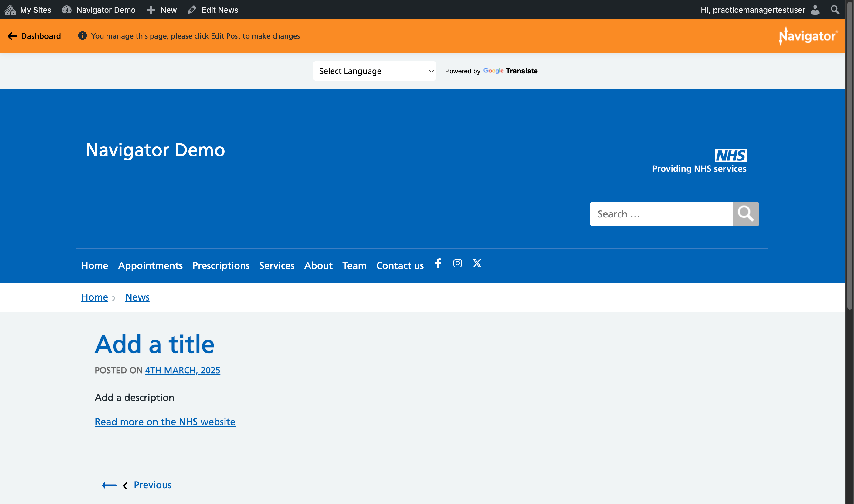Image resolution: width=854 pixels, height=504 pixels.
Task: Open the Home nav item
Action: pos(95,265)
